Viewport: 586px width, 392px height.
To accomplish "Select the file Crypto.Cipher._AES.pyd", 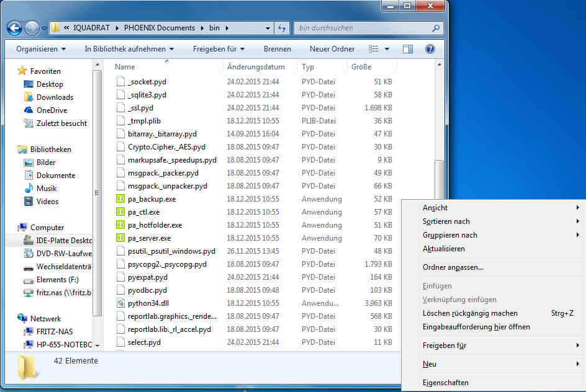I will click(166, 147).
